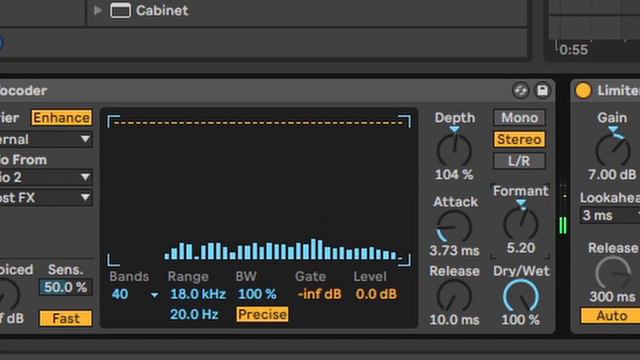
Task: Open the Bands 40 dropdown
Action: [134, 294]
